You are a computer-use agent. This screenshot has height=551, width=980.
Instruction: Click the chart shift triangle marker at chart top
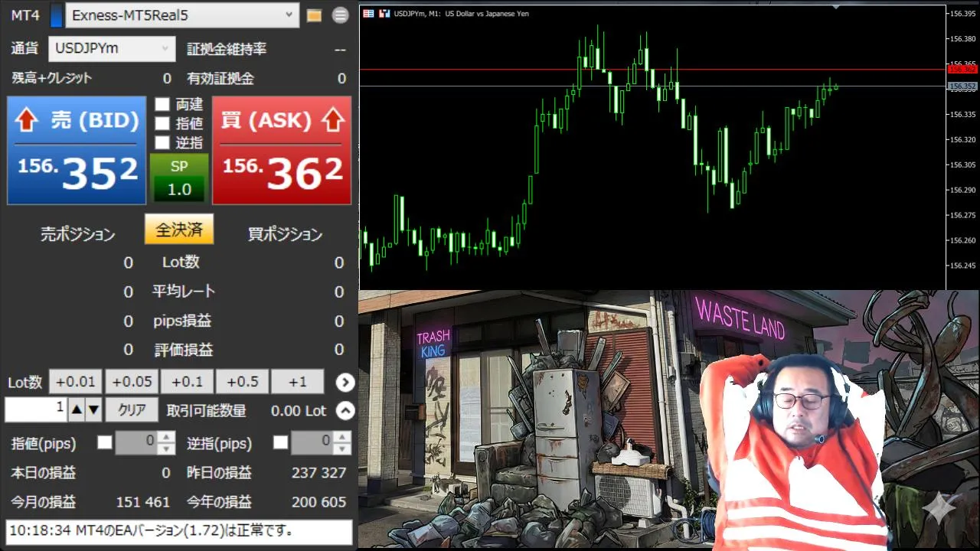pos(836,8)
